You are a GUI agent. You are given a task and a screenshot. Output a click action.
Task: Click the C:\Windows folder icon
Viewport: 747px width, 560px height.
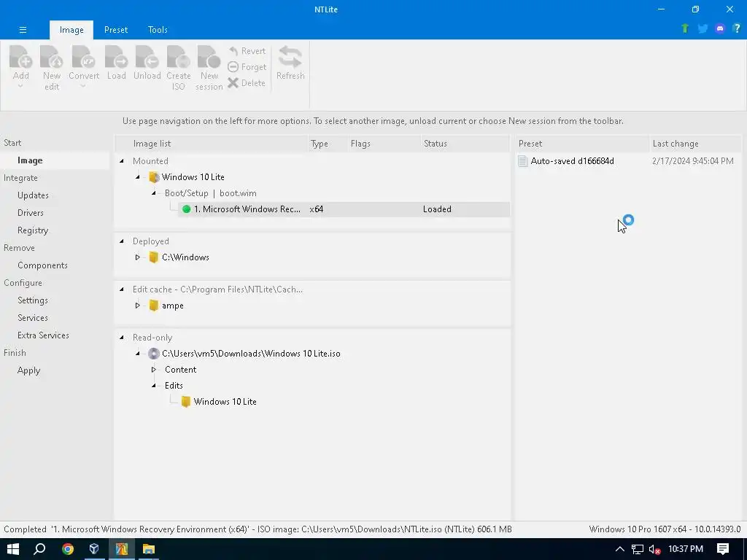153,257
